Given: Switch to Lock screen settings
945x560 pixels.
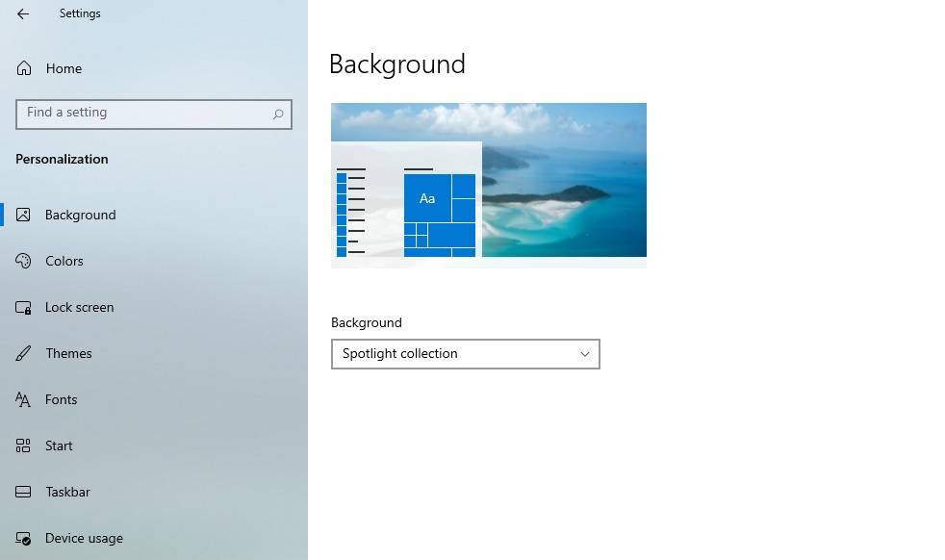Looking at the screenshot, I should coord(79,307).
